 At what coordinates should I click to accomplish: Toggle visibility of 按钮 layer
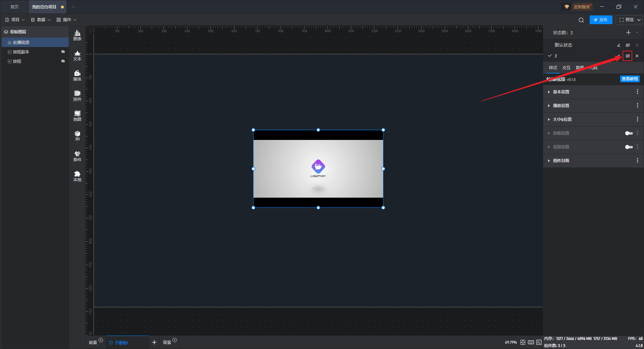click(63, 61)
